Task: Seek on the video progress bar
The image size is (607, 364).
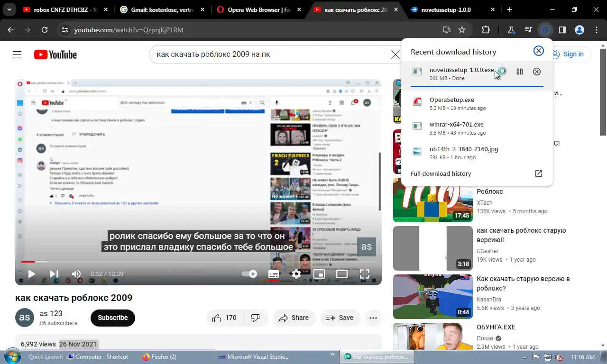Action: pos(198,261)
